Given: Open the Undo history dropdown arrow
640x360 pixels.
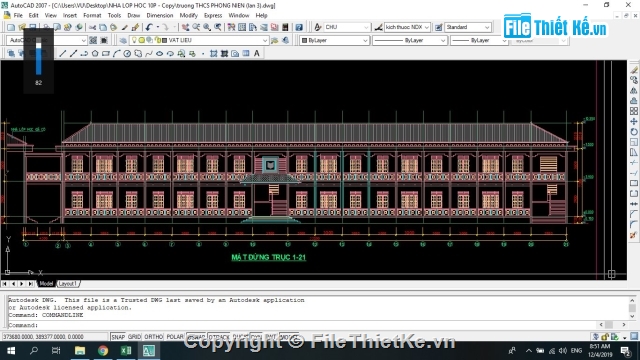Looking at the screenshot, I should (157, 27).
